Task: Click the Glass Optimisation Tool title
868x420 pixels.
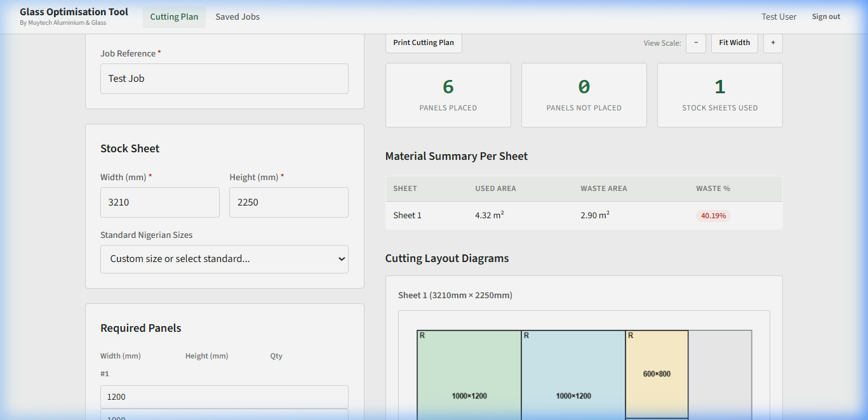Action: coord(74,12)
